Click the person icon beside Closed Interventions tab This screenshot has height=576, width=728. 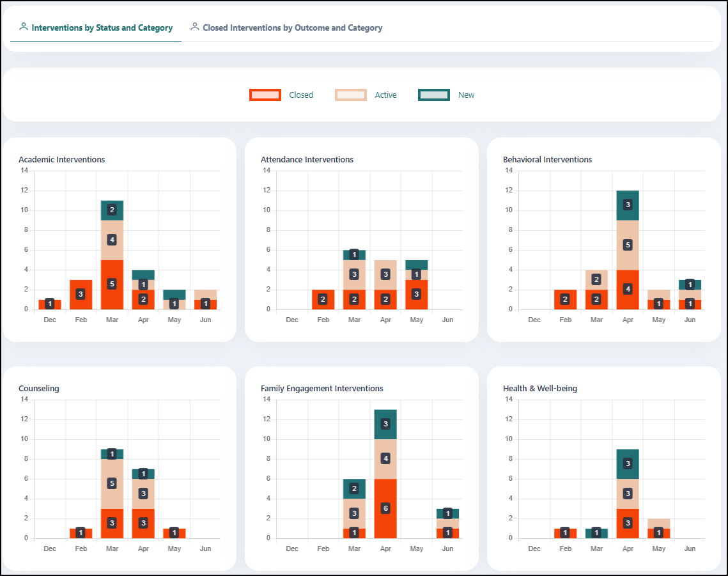(194, 27)
